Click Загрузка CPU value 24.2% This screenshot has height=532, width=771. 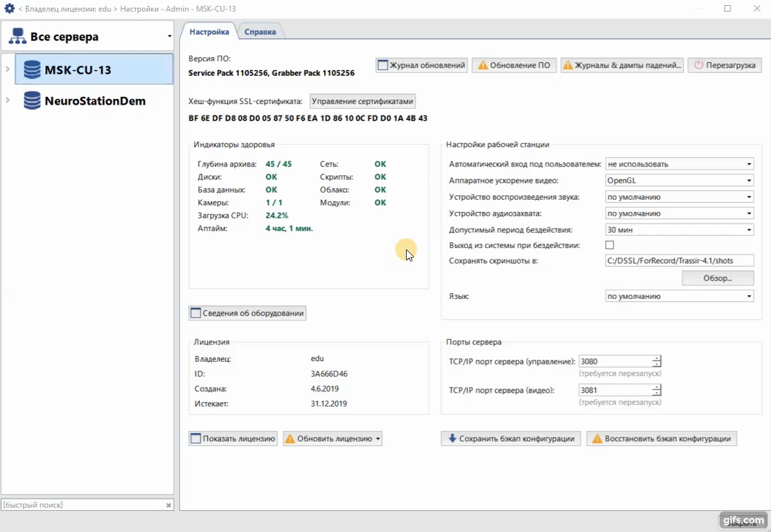(277, 215)
